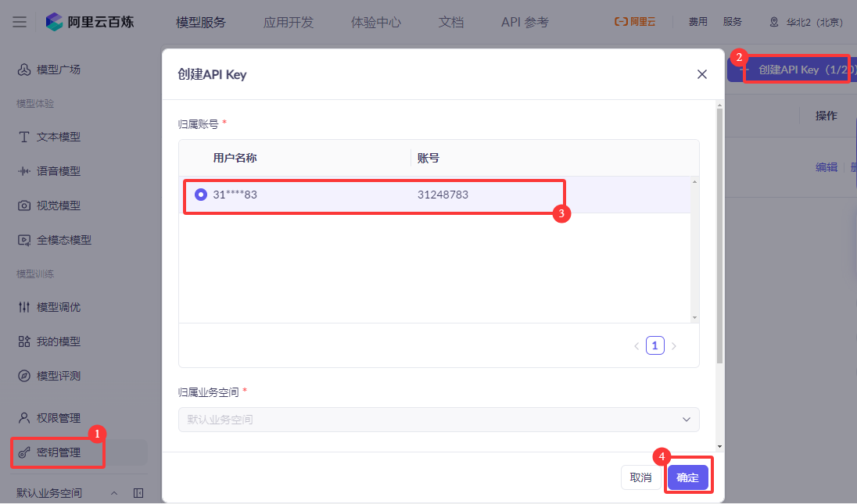Expand the 归属业务空间 dropdown
This screenshot has height=504, width=857.
point(438,420)
